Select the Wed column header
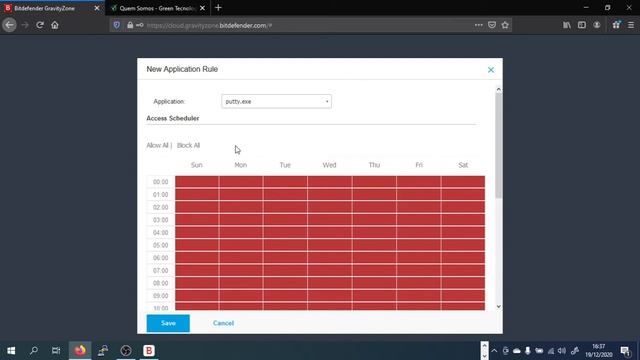The height and width of the screenshot is (360, 640). point(329,165)
